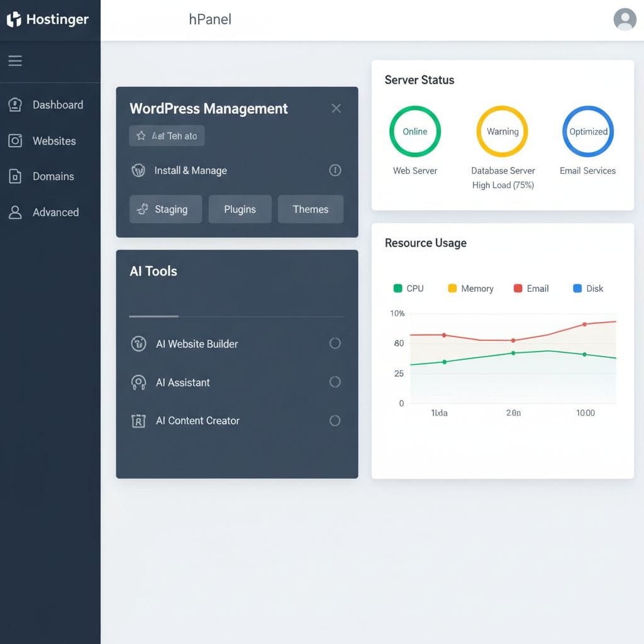Viewport: 644px width, 644px height.
Task: Toggle Disk legend blue swatch
Action: pos(577,288)
